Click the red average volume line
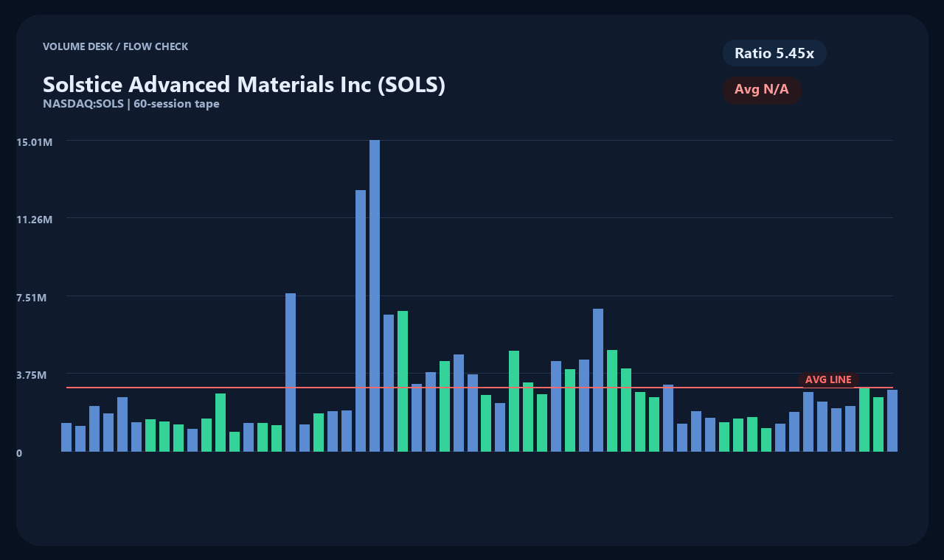 pos(479,388)
